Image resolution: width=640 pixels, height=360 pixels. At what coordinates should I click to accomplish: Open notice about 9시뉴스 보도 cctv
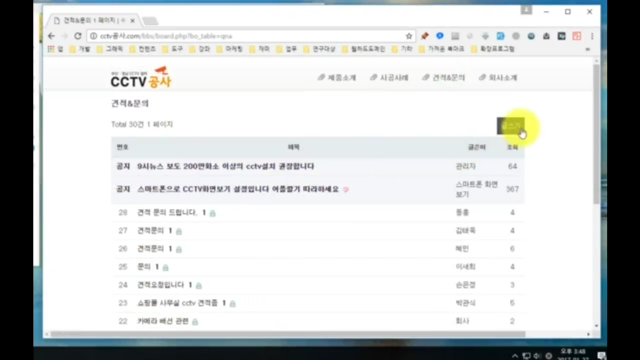226,166
